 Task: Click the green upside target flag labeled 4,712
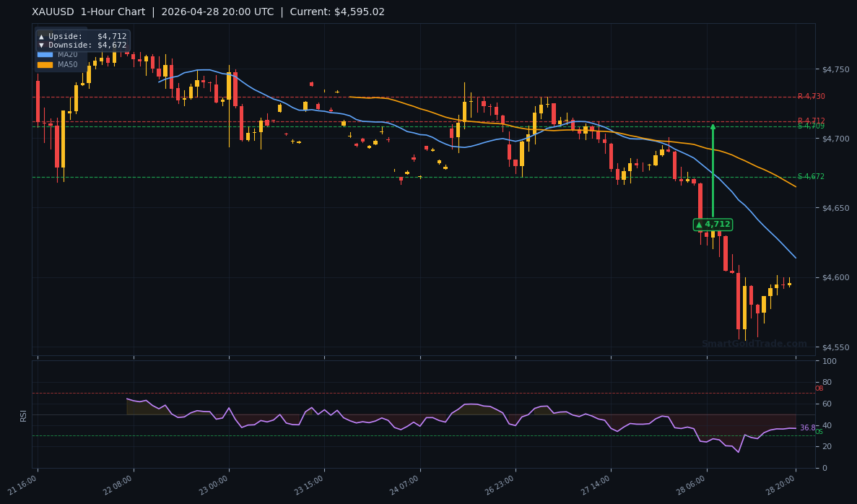click(712, 225)
